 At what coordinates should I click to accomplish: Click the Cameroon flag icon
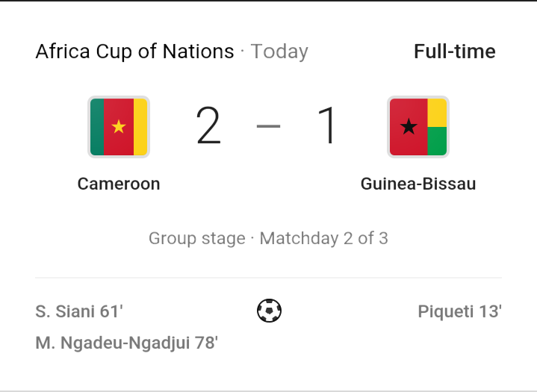coord(119,127)
